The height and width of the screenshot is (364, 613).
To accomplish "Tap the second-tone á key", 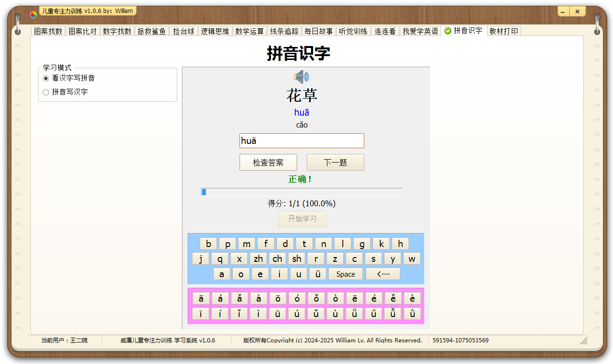I will (x=220, y=298).
